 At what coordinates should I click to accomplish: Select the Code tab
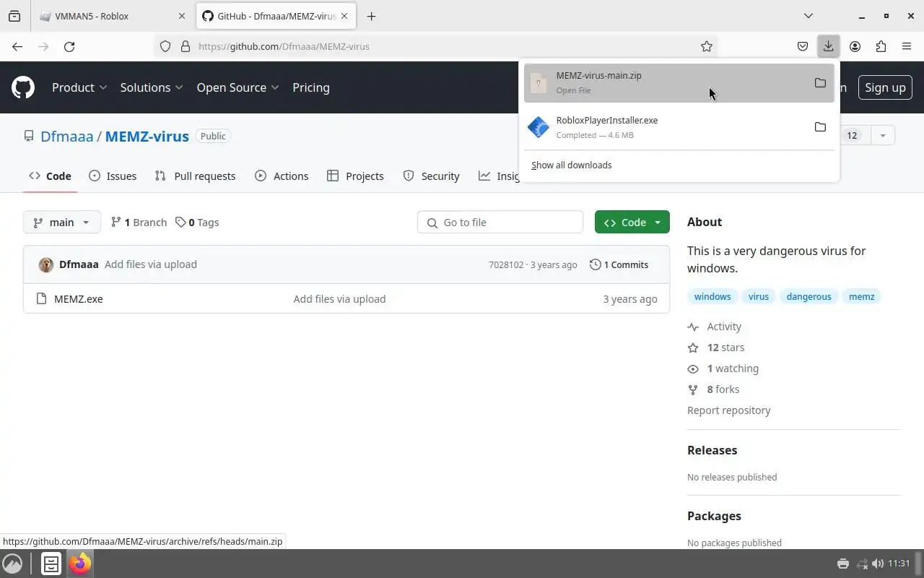click(x=50, y=176)
